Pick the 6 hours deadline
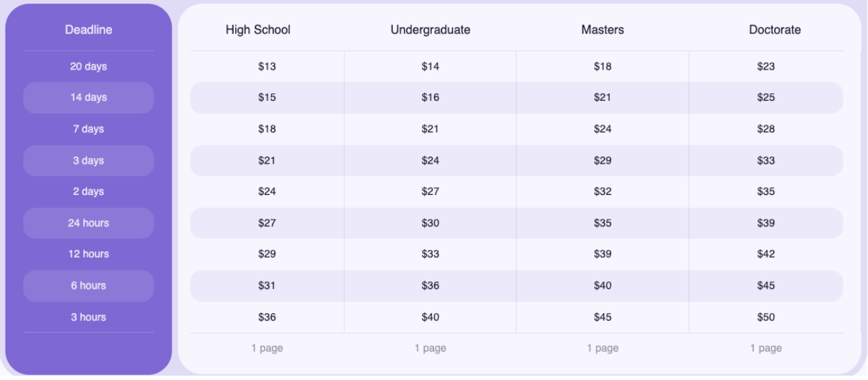Screen dimensions: 868x380 pos(88,286)
